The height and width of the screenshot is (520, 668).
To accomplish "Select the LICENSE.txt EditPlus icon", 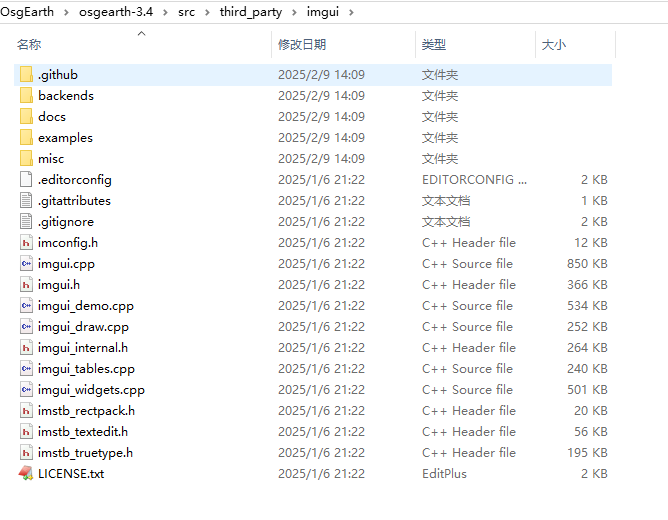I will (x=26, y=474).
